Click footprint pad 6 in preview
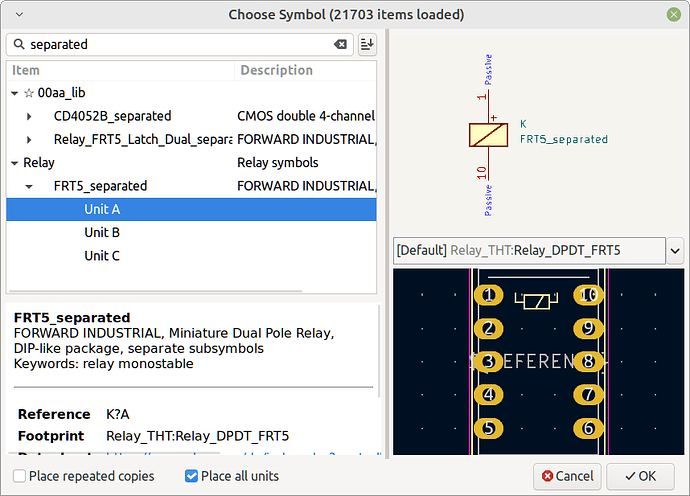The width and height of the screenshot is (690, 496). [x=588, y=428]
